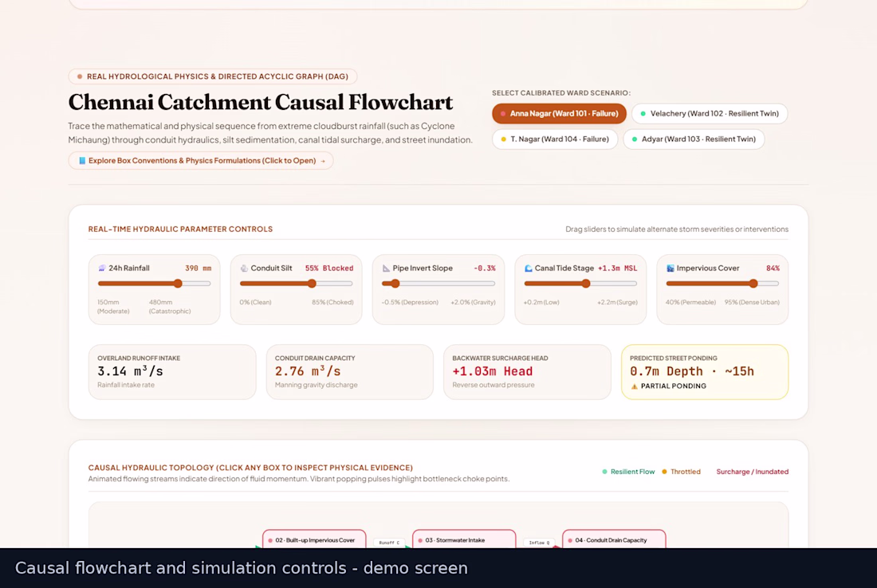
Task: Click the Chennai Catchment Causal Flowchart heading
Action: [261, 102]
